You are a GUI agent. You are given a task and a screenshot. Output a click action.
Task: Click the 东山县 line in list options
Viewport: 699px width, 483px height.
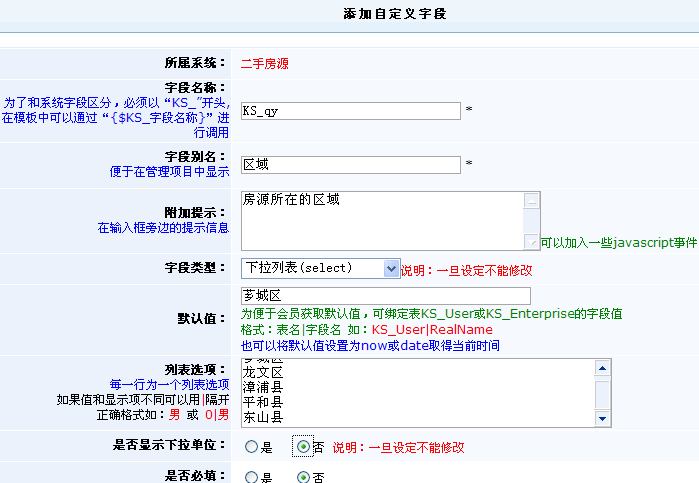coord(263,416)
